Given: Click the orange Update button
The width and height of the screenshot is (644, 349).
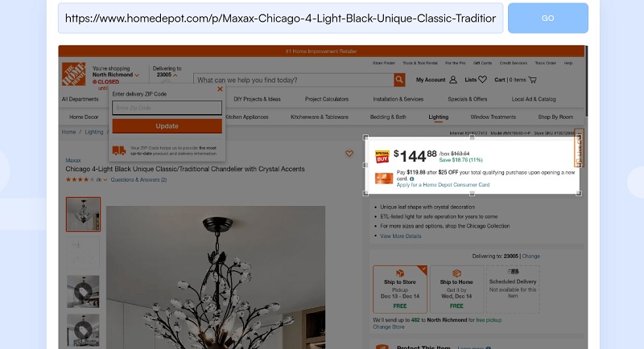Looking at the screenshot, I should click(167, 126).
